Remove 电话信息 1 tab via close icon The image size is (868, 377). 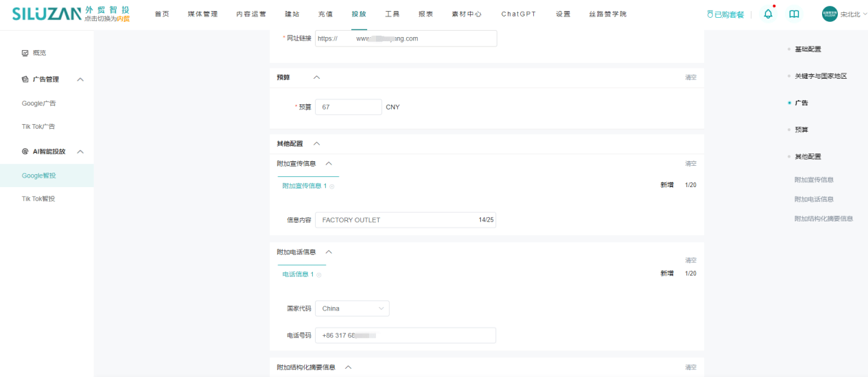tap(319, 275)
